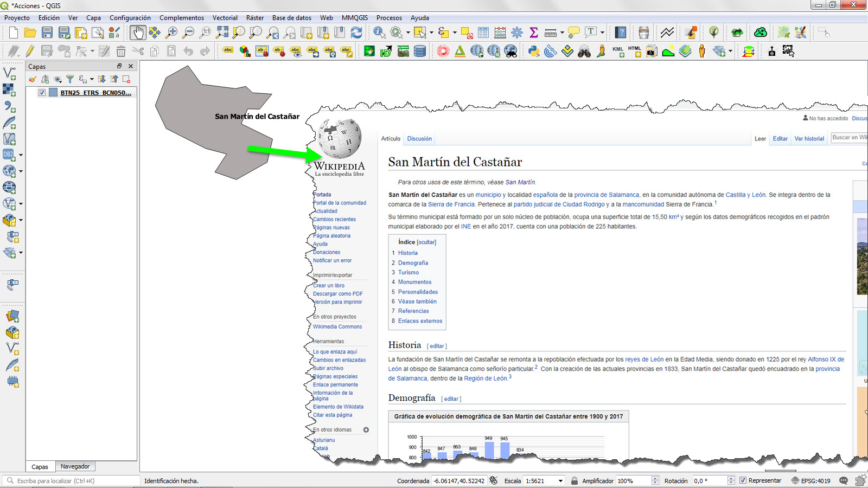Float the Capas panel

click(x=119, y=66)
